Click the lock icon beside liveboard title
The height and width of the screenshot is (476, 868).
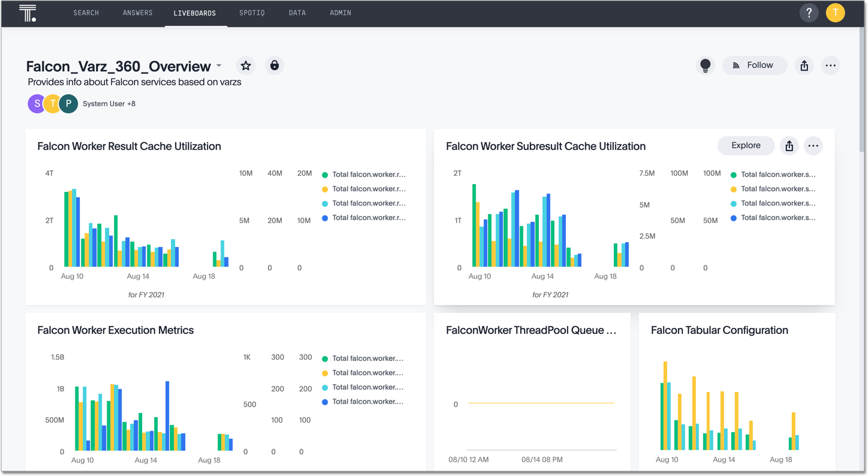[x=275, y=65]
